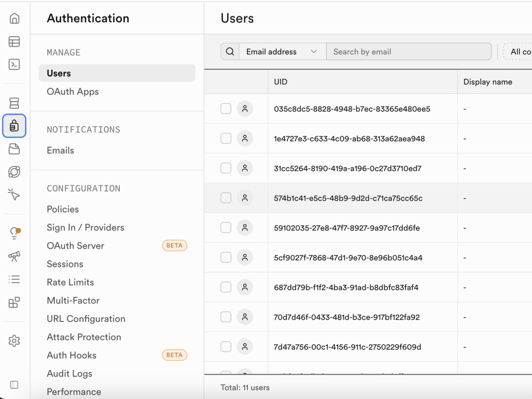Open the Storage folder icon

[14, 149]
